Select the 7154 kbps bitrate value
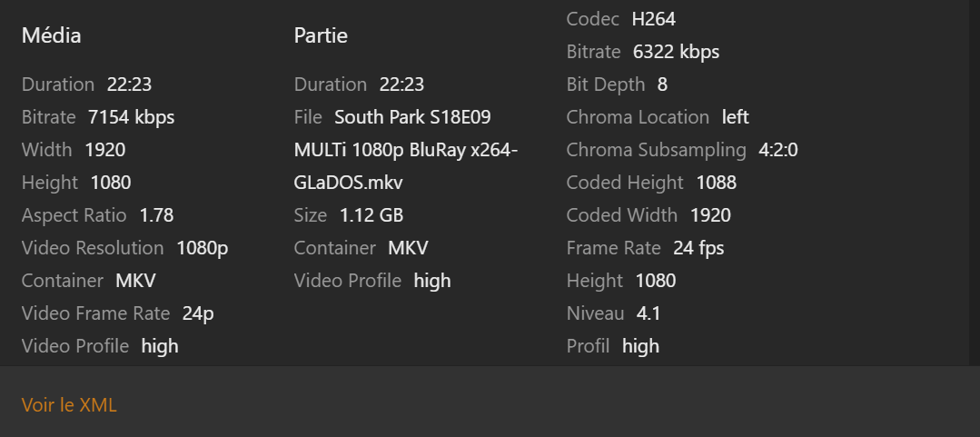The width and height of the screenshot is (980, 437). coord(131,117)
